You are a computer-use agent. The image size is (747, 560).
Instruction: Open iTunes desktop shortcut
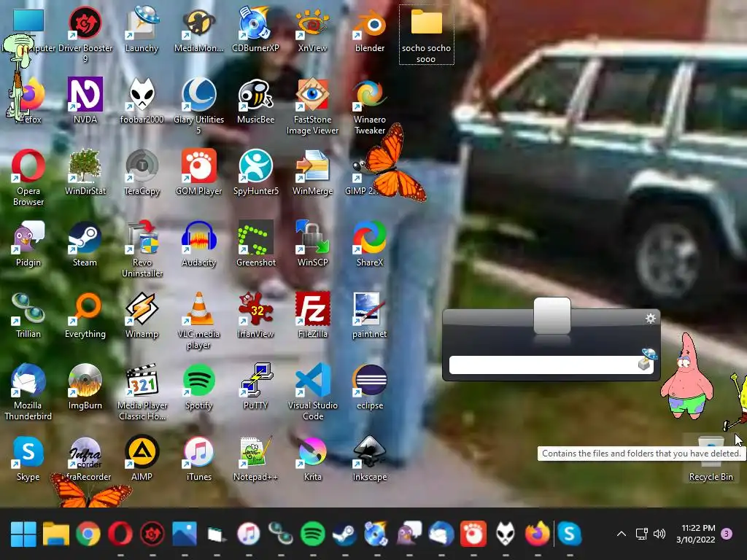pos(198,458)
